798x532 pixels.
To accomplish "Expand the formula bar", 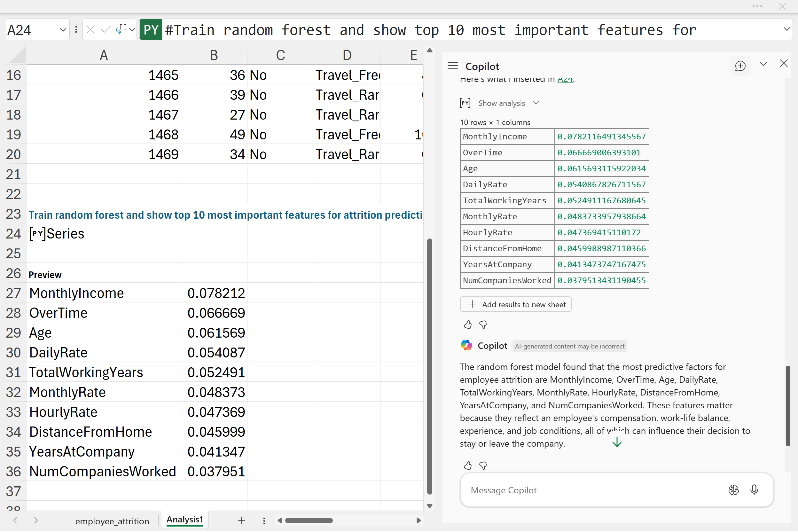I will coord(786,29).
